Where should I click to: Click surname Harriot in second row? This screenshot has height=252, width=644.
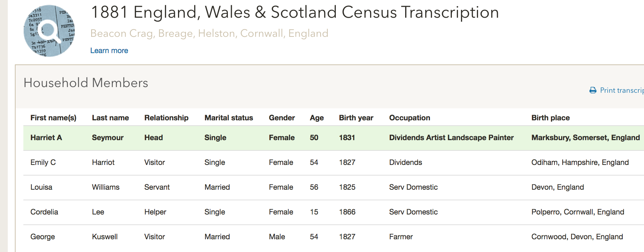(103, 162)
